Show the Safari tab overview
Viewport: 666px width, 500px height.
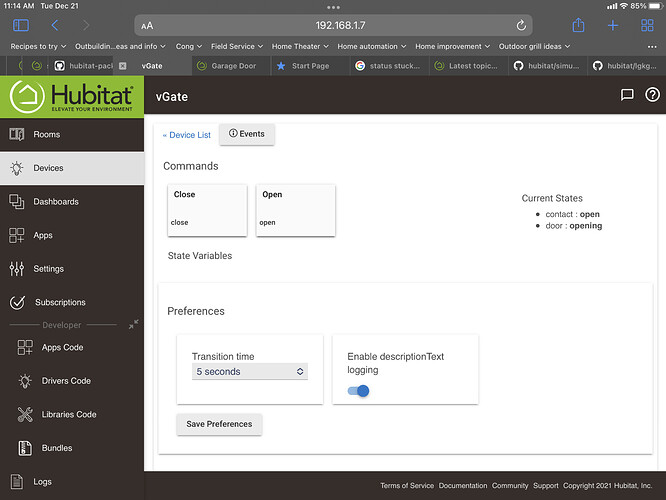tap(647, 25)
